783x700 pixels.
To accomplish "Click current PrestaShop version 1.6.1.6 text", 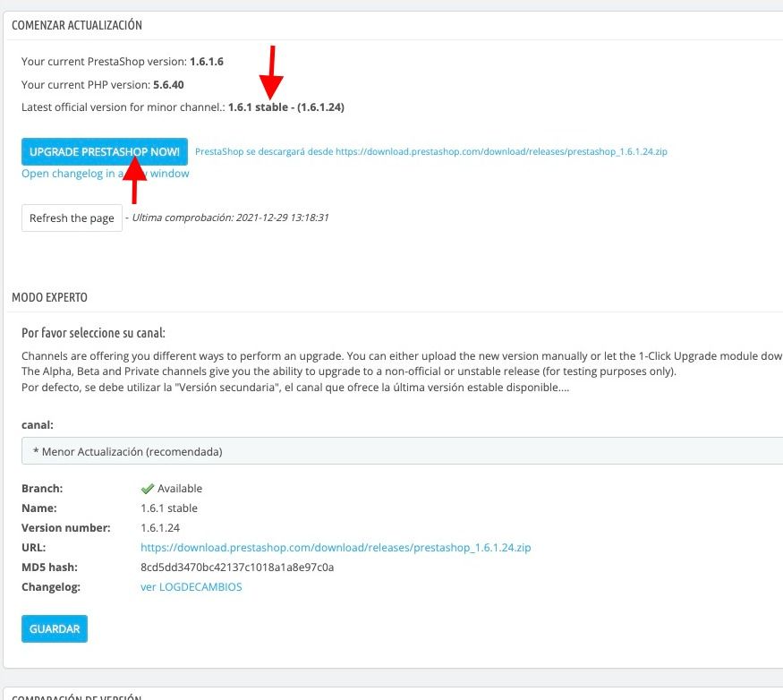I will pyautogui.click(x=207, y=62).
